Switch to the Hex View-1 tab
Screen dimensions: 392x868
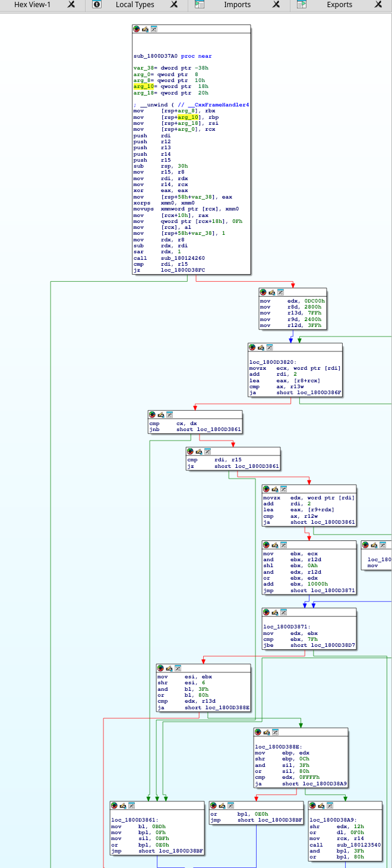pyautogui.click(x=34, y=5)
